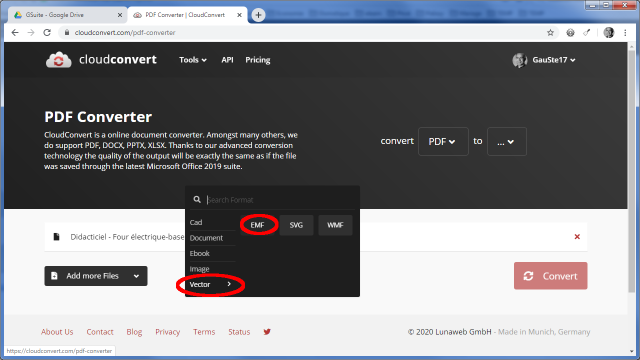Expand the Add more Files dropdown arrow
This screenshot has height=360, width=640.
click(x=136, y=276)
